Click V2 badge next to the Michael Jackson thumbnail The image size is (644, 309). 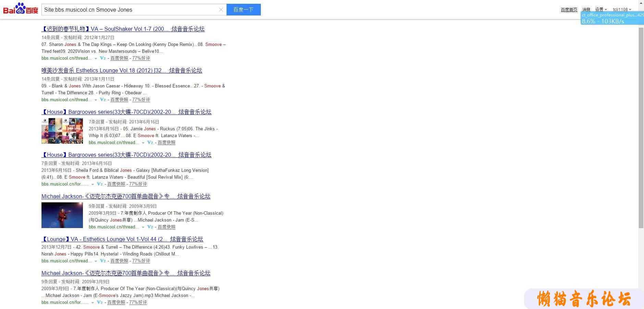pyautogui.click(x=150, y=227)
